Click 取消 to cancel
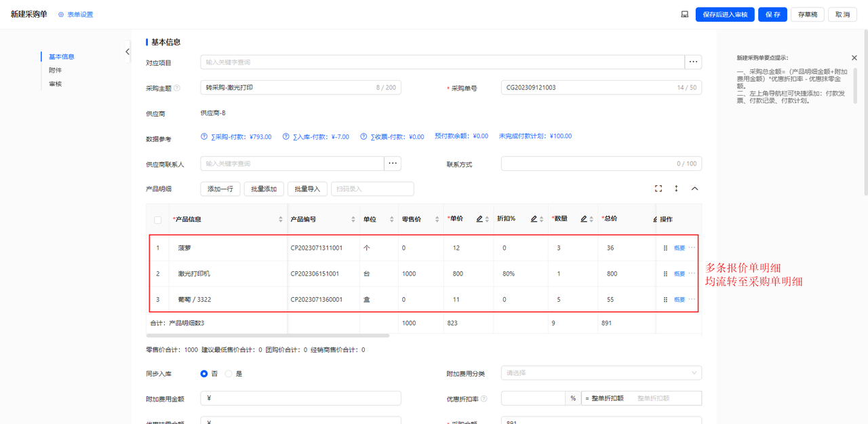The image size is (868, 424). point(843,14)
